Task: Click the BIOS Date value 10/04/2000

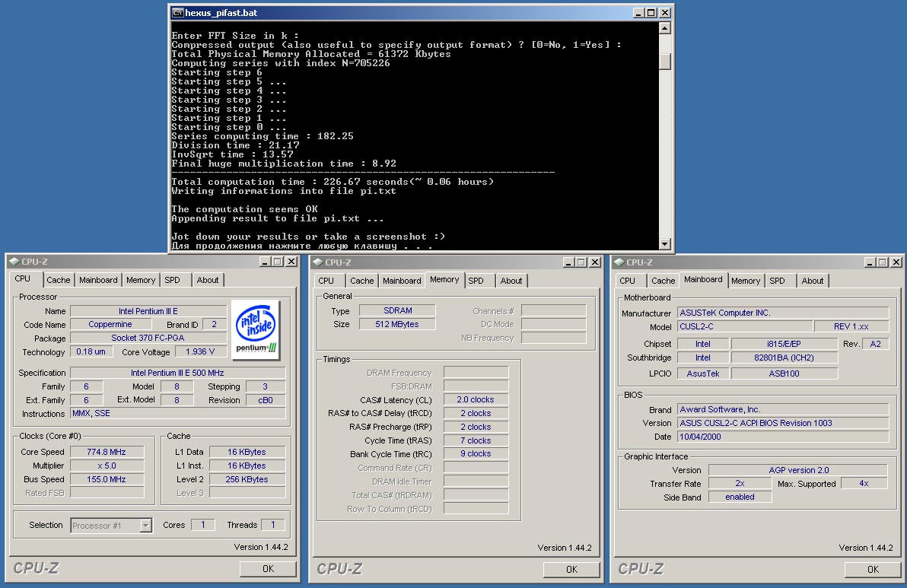Action: [783, 437]
